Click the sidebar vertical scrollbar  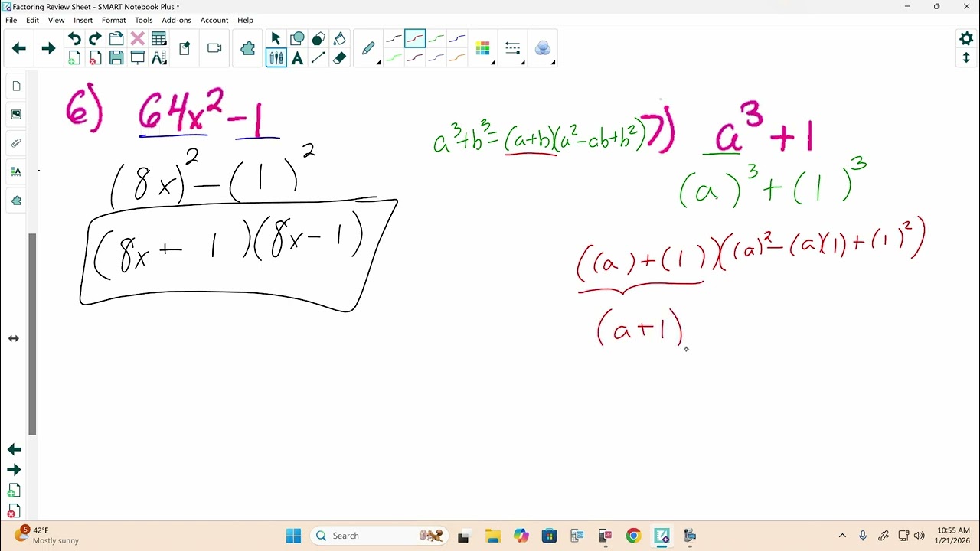[32, 334]
